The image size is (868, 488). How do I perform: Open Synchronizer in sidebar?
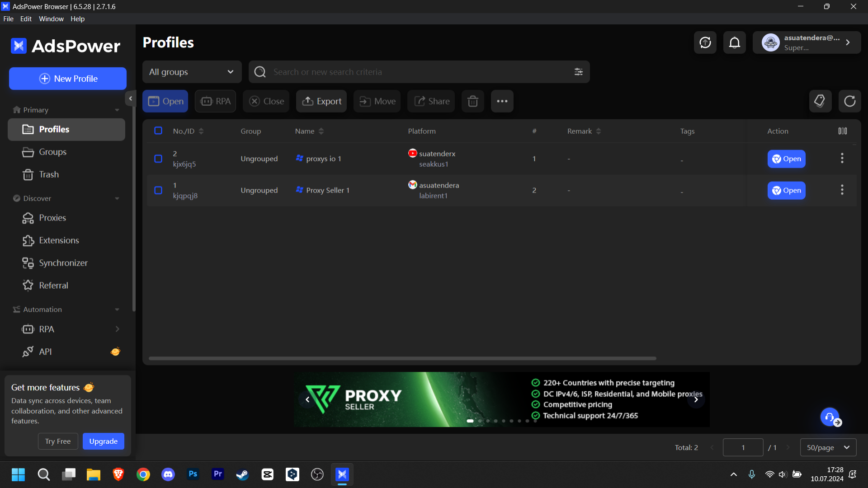tap(66, 263)
